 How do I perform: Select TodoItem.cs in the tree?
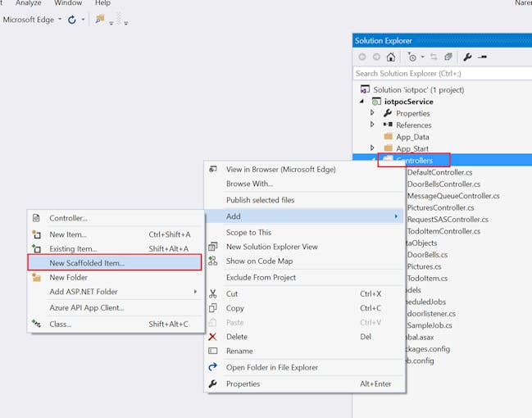tap(428, 278)
